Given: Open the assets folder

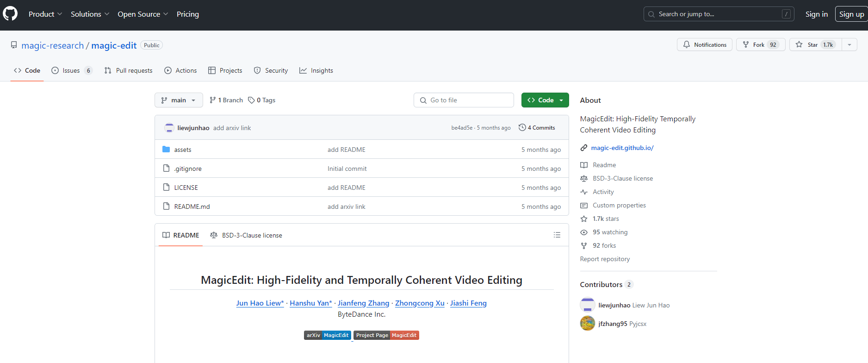Looking at the screenshot, I should click(x=183, y=150).
